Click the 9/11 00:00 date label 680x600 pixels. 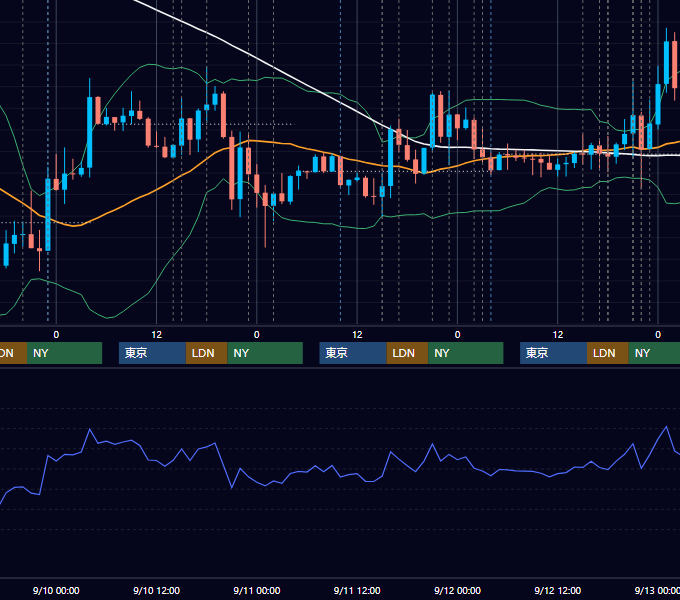pos(257,590)
